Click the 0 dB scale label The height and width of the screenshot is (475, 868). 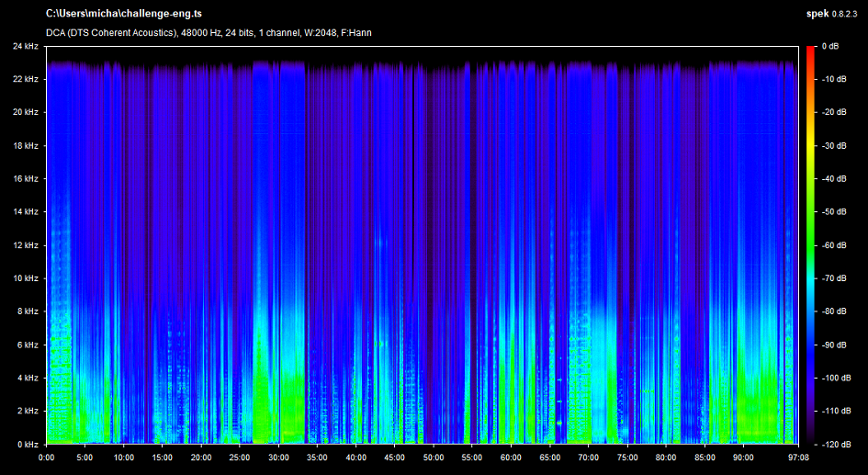832,46
